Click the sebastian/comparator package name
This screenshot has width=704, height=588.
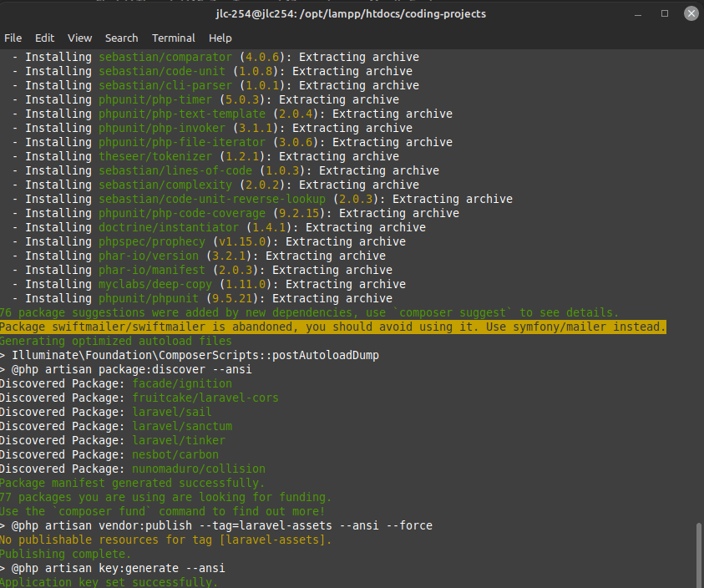pyautogui.click(x=165, y=57)
